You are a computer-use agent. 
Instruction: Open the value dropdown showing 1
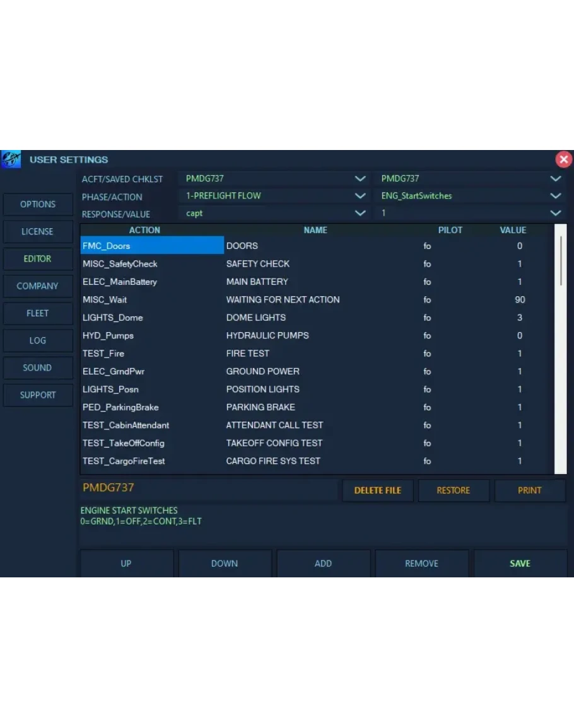point(555,214)
